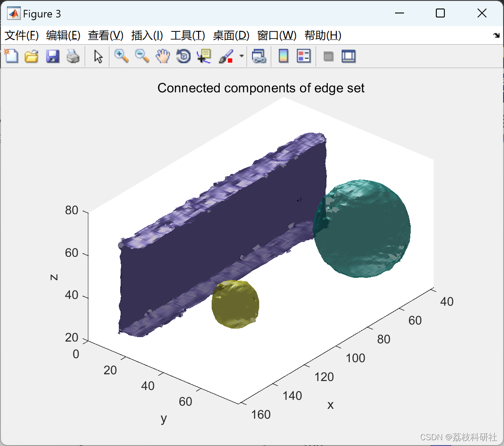Insert Colorbar via toolbar icon

coord(283,56)
